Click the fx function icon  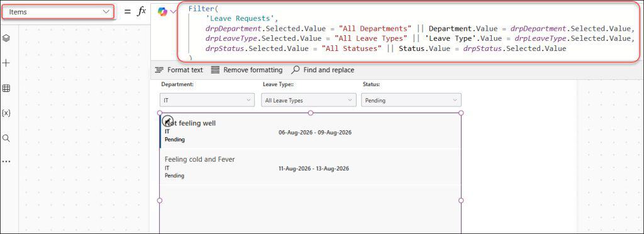[x=141, y=11]
